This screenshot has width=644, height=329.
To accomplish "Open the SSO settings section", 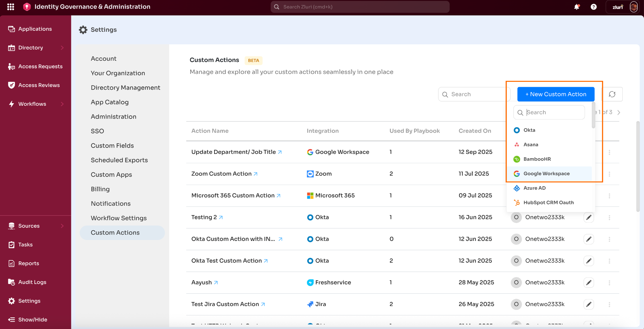I will (x=97, y=131).
